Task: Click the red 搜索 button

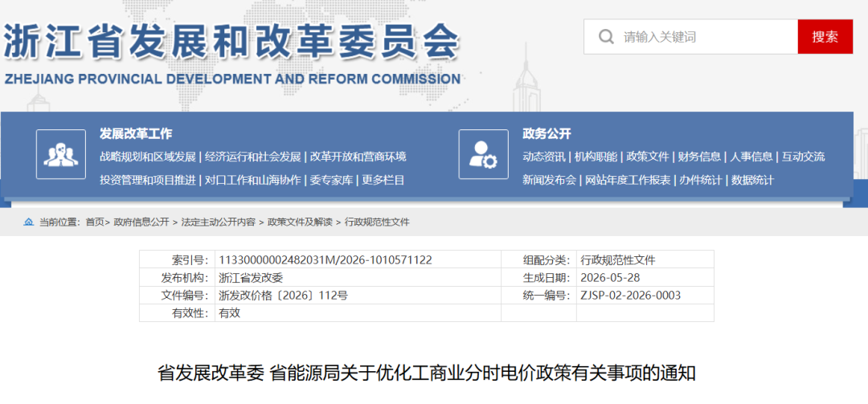Action: (825, 37)
